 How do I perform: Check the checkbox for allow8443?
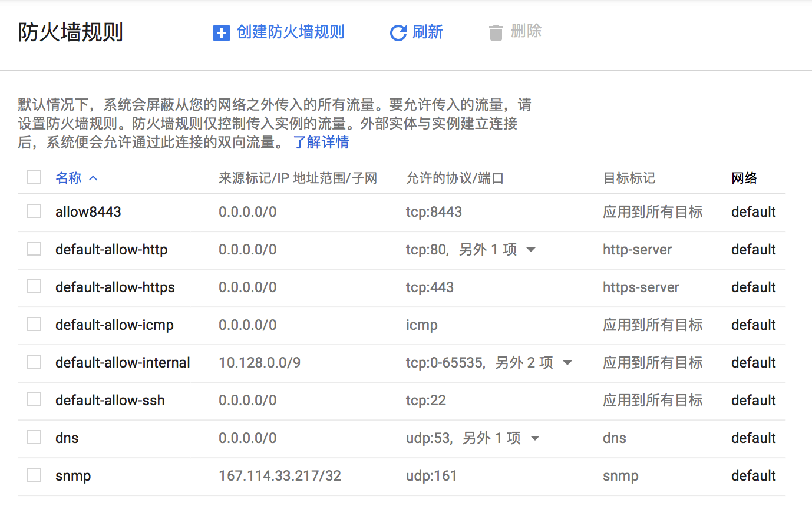tap(34, 211)
